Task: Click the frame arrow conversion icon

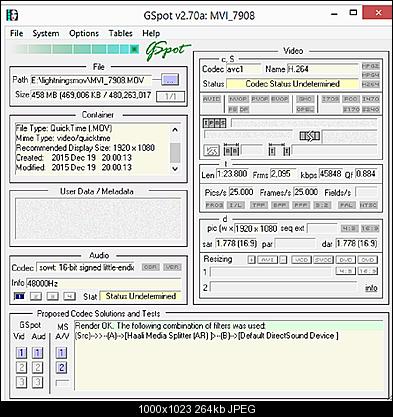Action: pyautogui.click(x=310, y=136)
